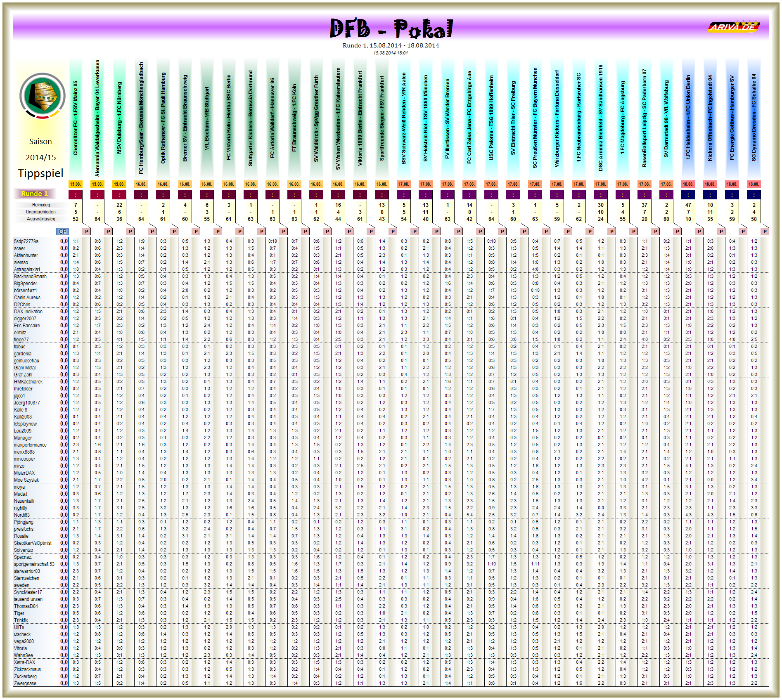This screenshot has height=700, width=782.
Task: Select player row 'sportgemeinschaft 53'
Action: tap(391, 564)
